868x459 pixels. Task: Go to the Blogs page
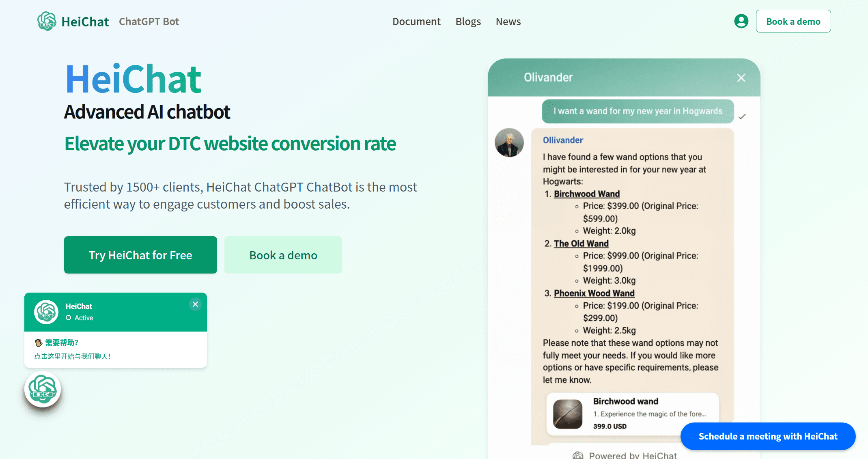tap(468, 22)
